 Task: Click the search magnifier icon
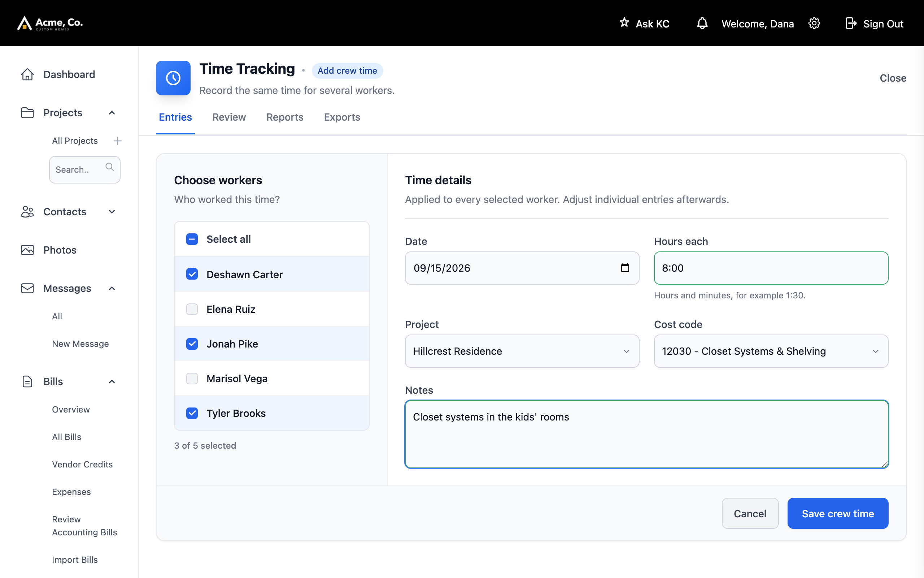(x=110, y=167)
